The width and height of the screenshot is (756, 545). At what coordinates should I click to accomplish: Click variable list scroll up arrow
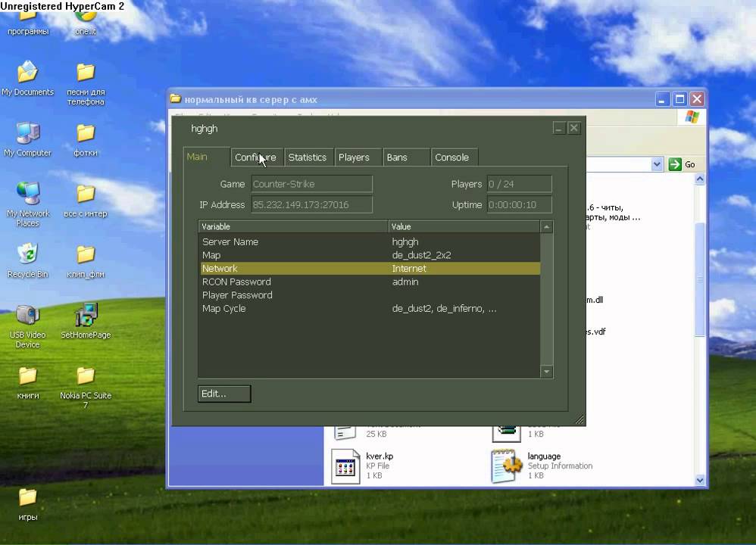click(546, 226)
